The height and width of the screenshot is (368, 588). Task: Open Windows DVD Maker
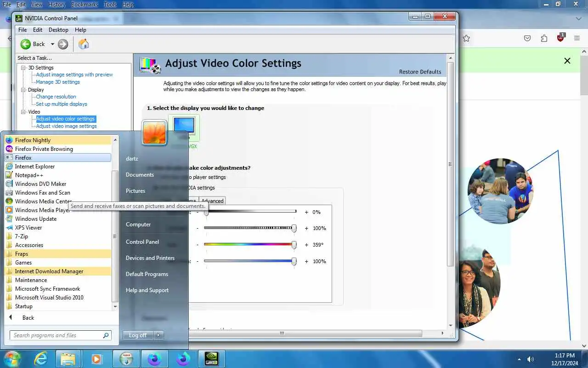click(58, 184)
